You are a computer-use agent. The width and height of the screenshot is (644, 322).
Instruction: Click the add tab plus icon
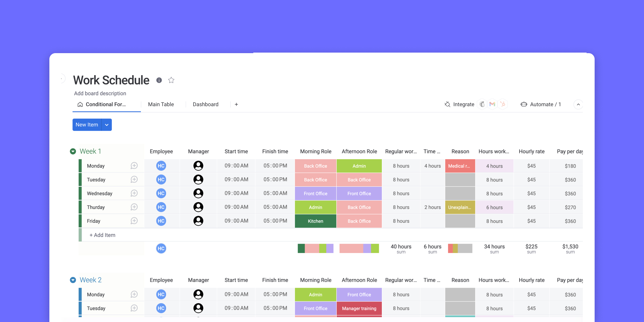pos(236,104)
